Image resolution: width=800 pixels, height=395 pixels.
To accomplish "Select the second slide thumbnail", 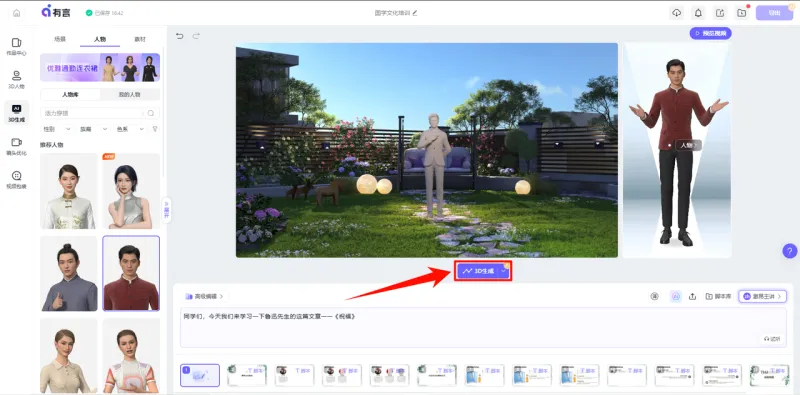I will 247,375.
